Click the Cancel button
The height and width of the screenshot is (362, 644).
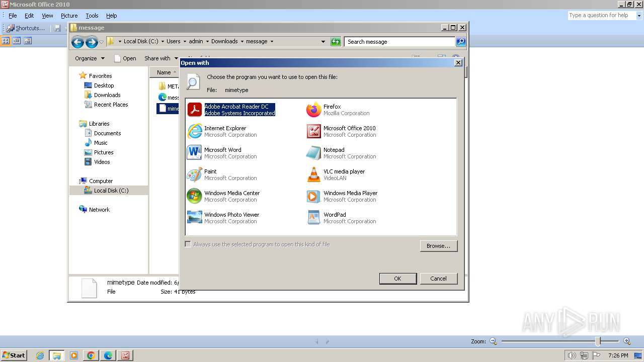(438, 279)
